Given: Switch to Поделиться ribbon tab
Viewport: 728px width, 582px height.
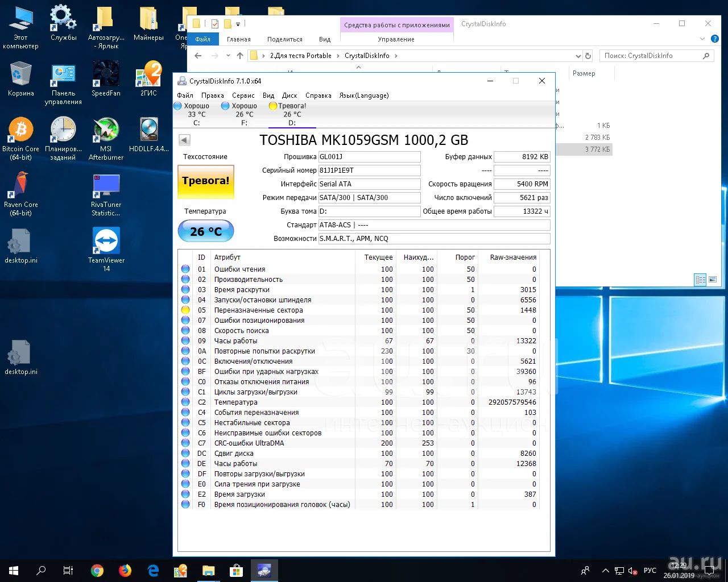Looking at the screenshot, I should (285, 39).
